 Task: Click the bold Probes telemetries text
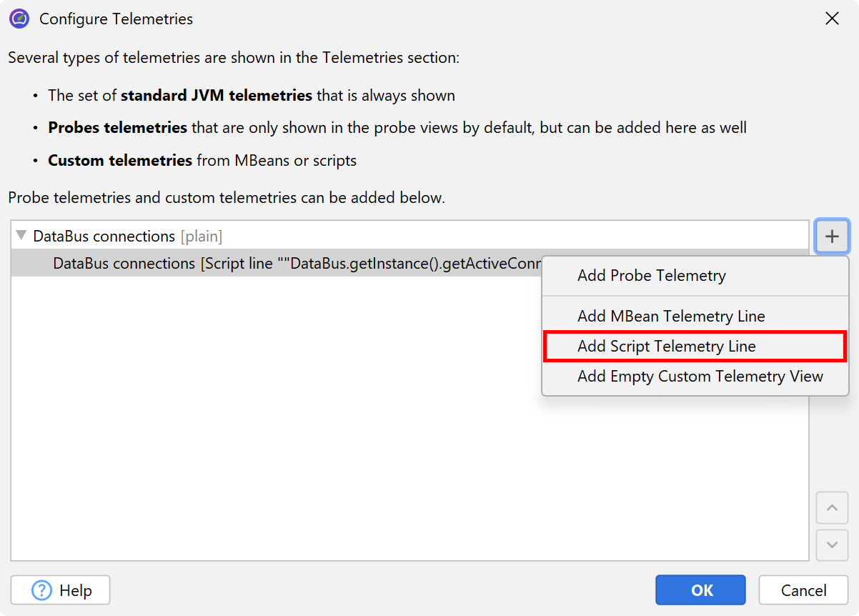(117, 128)
